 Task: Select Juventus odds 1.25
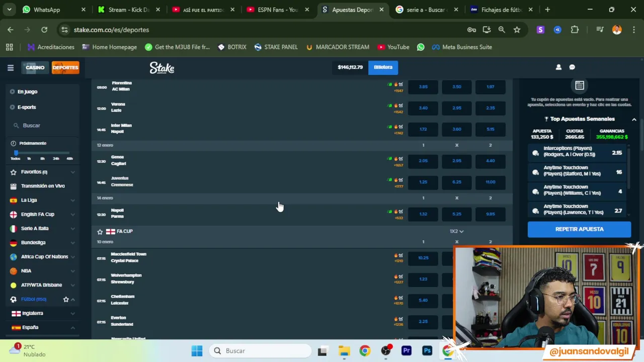423,182
